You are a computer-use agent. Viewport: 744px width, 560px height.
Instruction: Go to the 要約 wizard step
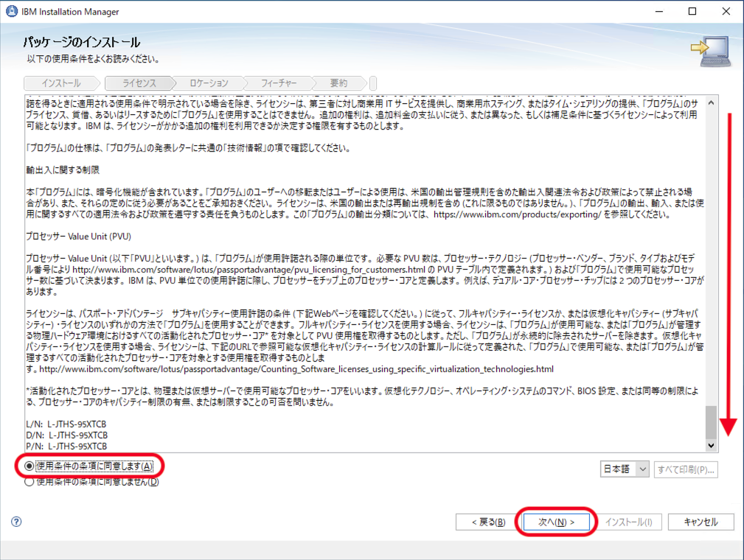tap(338, 83)
